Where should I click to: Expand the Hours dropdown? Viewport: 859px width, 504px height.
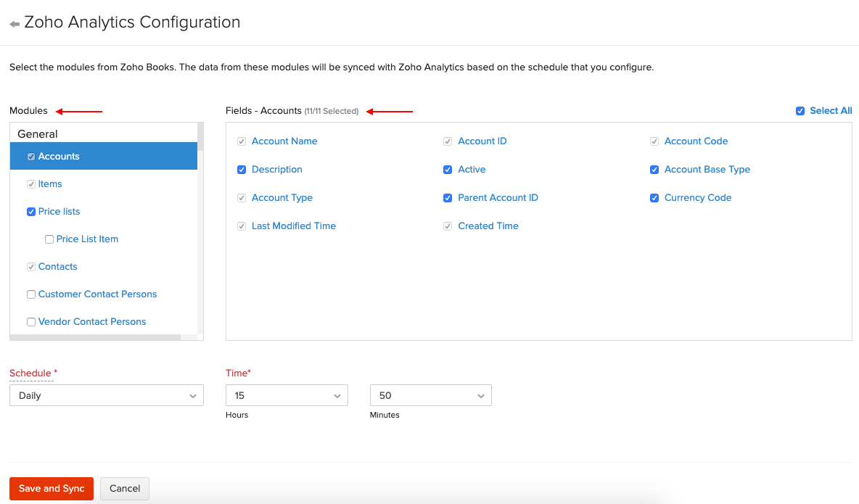(x=287, y=395)
